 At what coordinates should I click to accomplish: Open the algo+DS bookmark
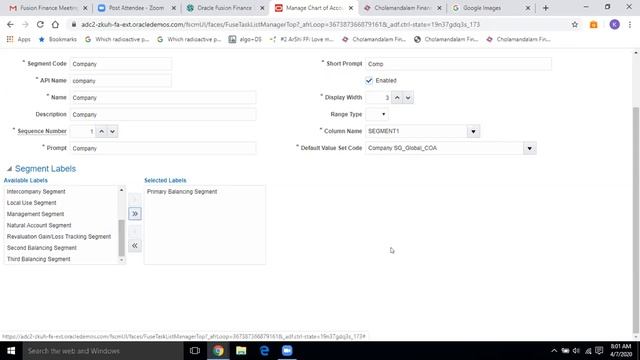point(245,39)
